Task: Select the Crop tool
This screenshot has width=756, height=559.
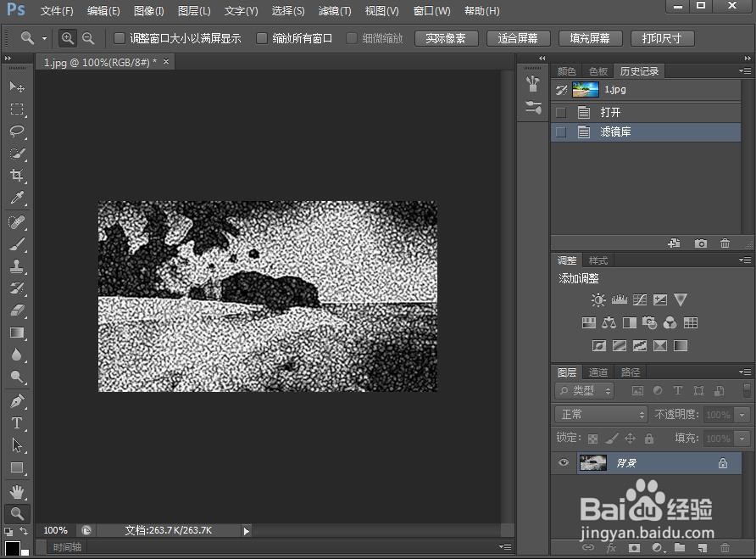Action: (x=17, y=176)
